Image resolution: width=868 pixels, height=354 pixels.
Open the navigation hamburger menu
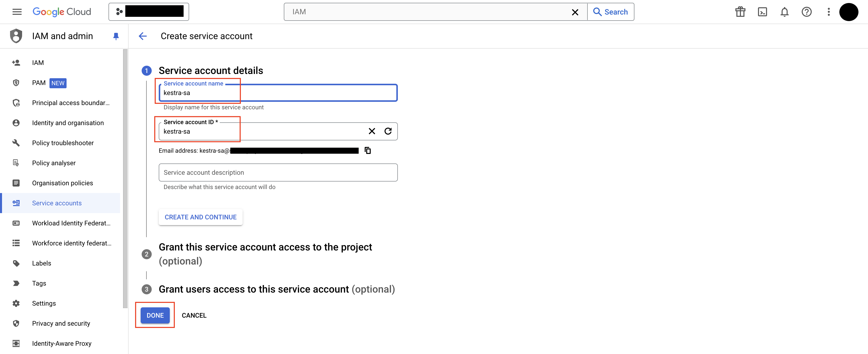(17, 12)
